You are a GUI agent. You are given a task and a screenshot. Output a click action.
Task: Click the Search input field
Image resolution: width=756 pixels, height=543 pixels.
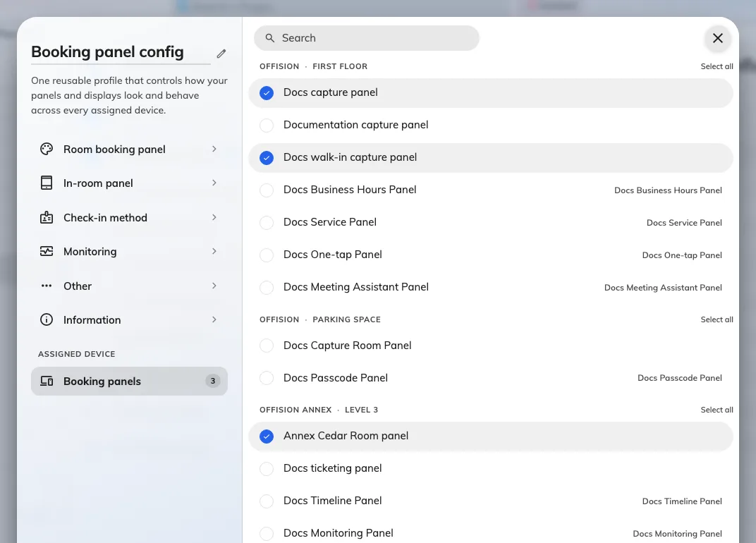[367, 38]
